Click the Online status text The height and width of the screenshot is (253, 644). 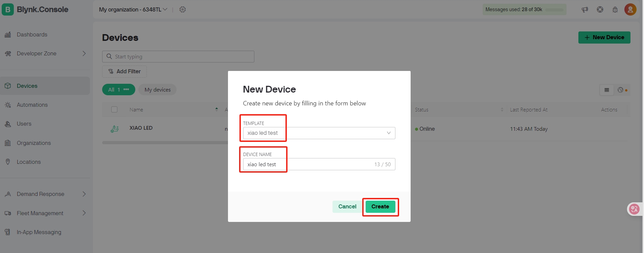[x=427, y=129]
